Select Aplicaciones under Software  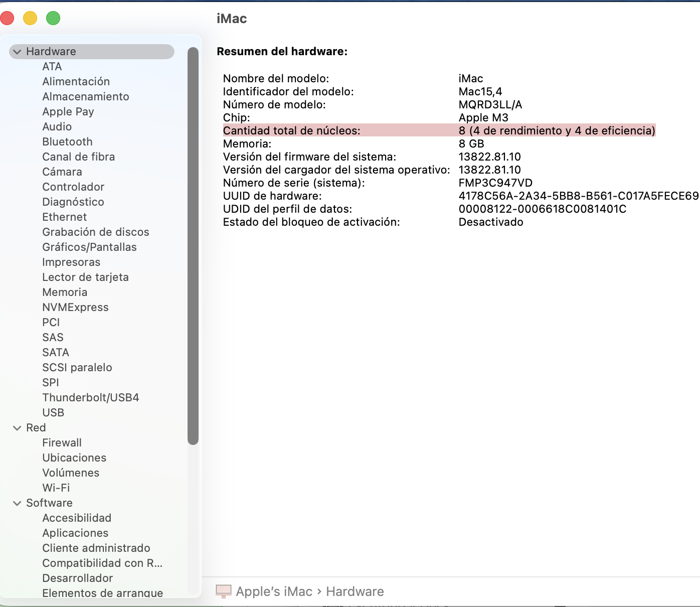coord(75,533)
